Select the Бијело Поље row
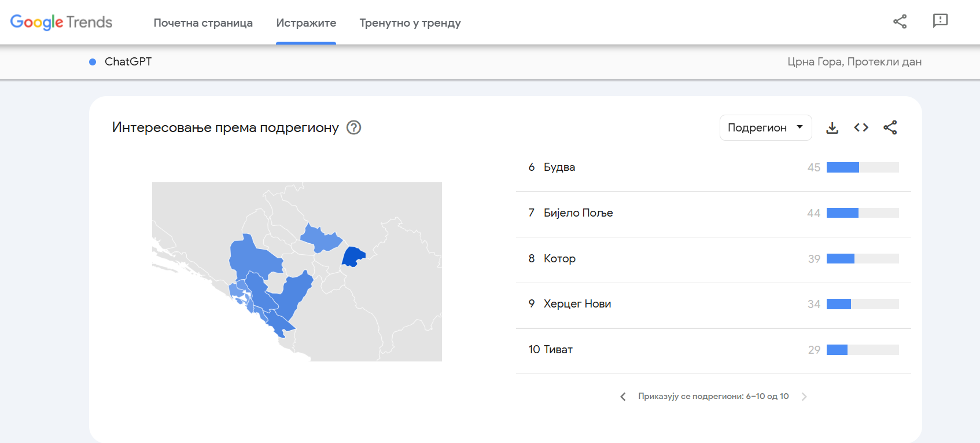Image resolution: width=980 pixels, height=443 pixels. tap(713, 214)
